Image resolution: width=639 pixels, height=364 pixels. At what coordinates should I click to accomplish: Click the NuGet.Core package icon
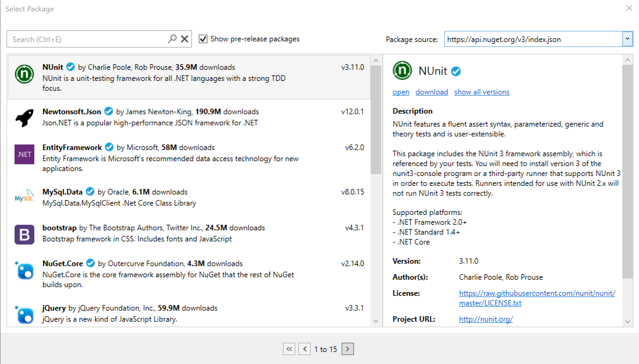tap(24, 271)
